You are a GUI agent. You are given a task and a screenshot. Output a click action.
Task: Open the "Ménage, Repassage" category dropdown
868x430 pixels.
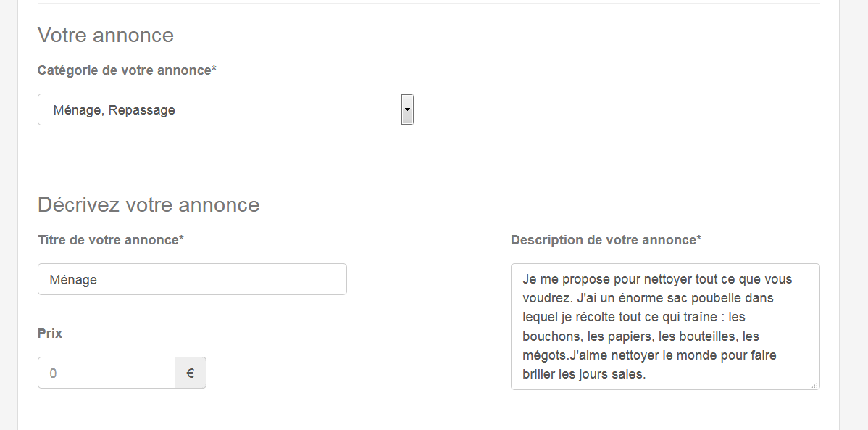click(x=226, y=109)
